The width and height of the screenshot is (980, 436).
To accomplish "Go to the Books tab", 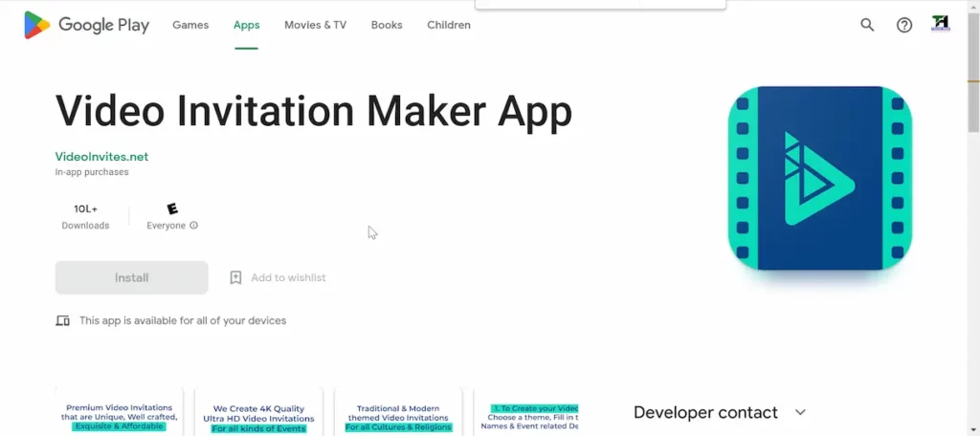I will [x=387, y=25].
